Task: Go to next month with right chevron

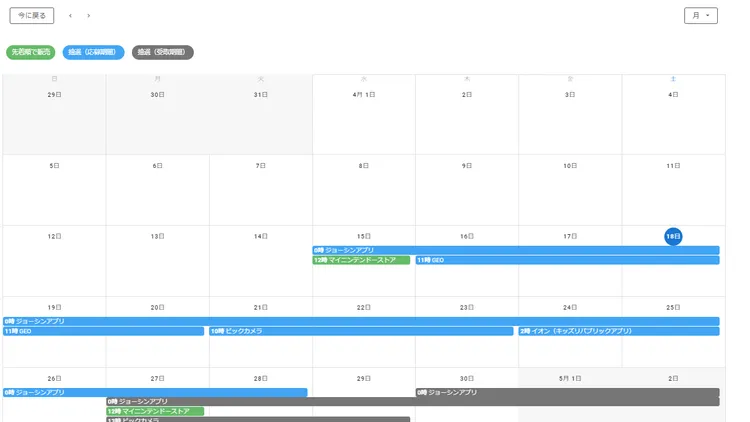Action: pyautogui.click(x=88, y=16)
